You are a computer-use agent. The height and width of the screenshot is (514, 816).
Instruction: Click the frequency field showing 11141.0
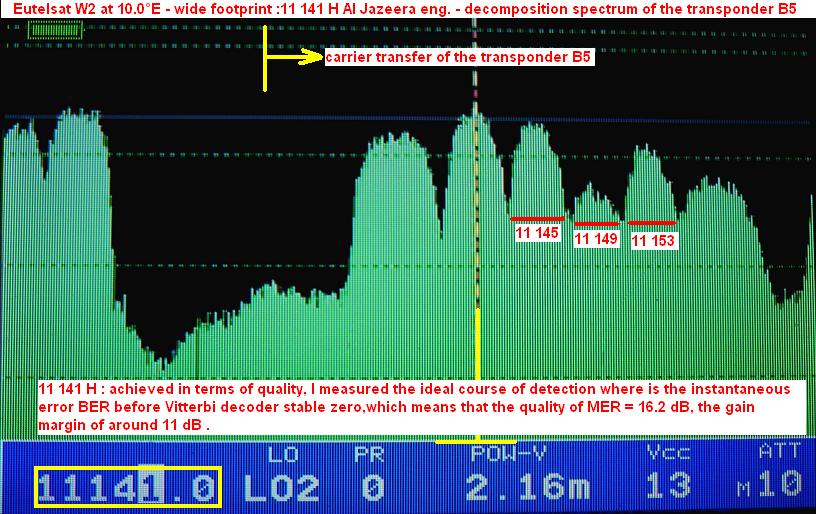click(127, 487)
